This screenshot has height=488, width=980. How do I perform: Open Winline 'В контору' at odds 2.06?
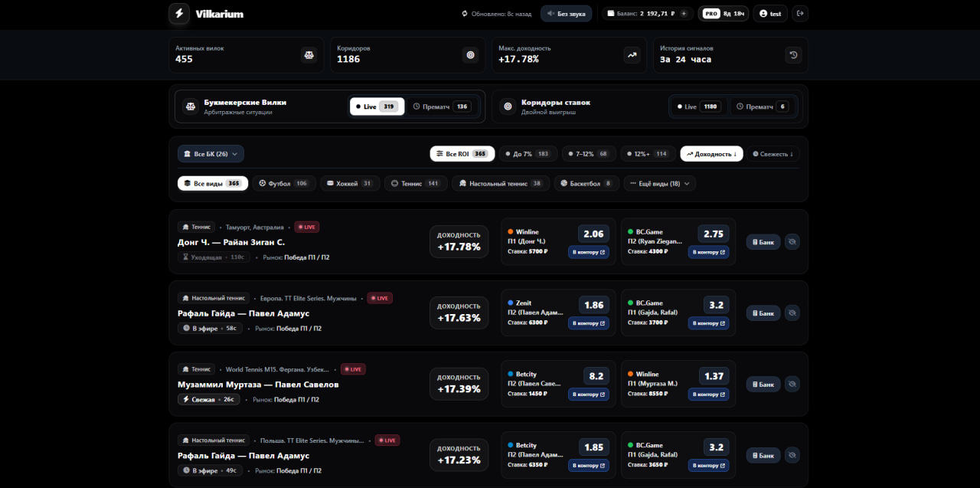tap(589, 252)
